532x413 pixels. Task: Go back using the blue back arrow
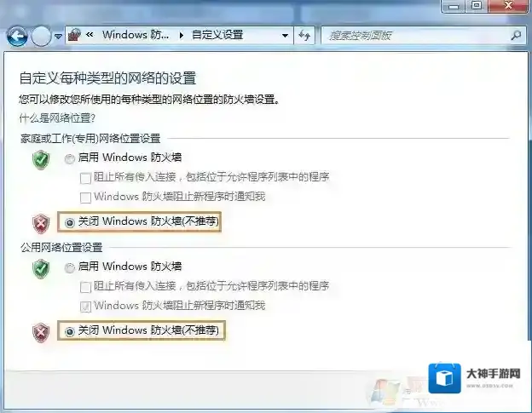click(x=17, y=36)
